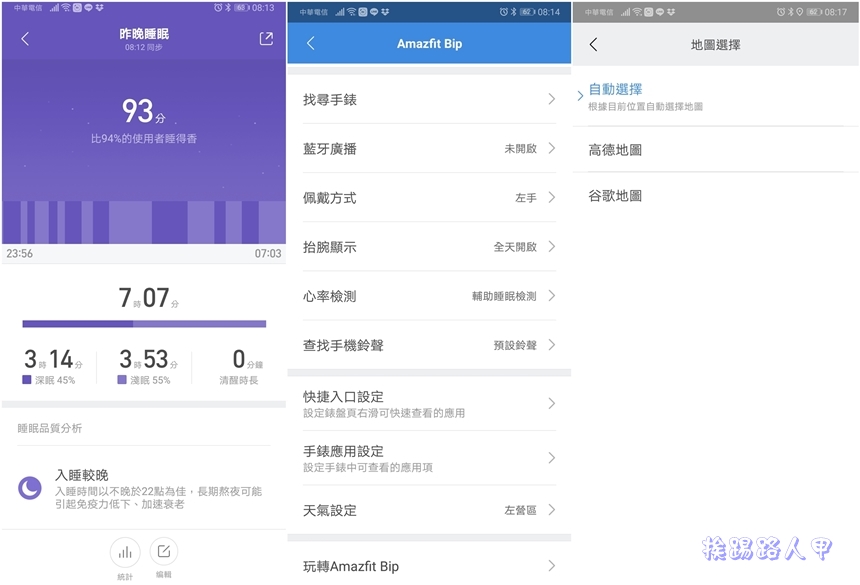The width and height of the screenshot is (860, 585).
Task: Open 藍牙廣播 setting
Action: coord(429,149)
